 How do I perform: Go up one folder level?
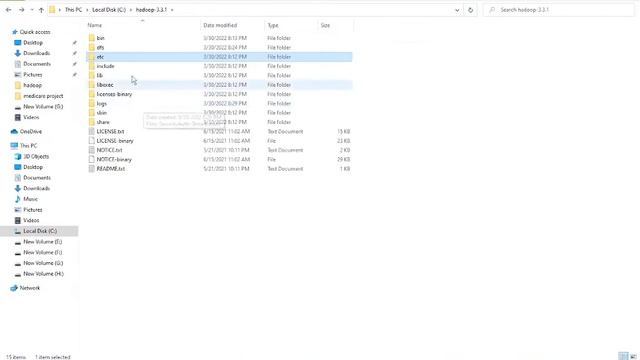41,10
